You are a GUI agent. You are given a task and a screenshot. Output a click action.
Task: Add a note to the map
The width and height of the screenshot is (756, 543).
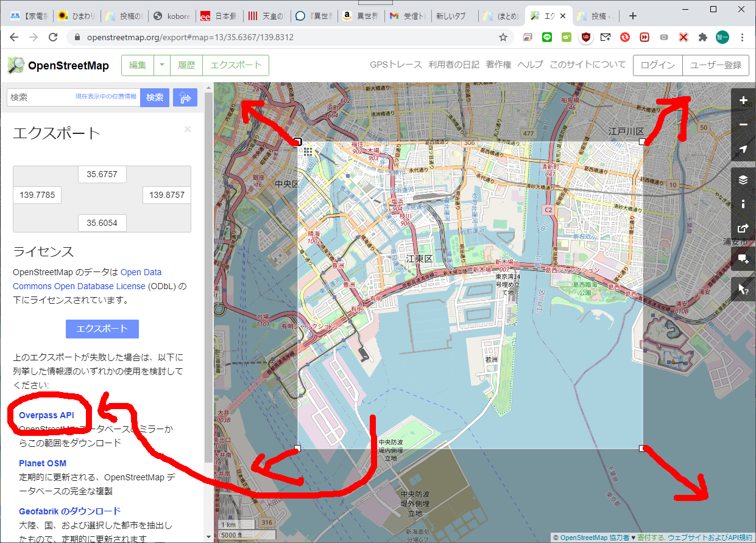[743, 259]
